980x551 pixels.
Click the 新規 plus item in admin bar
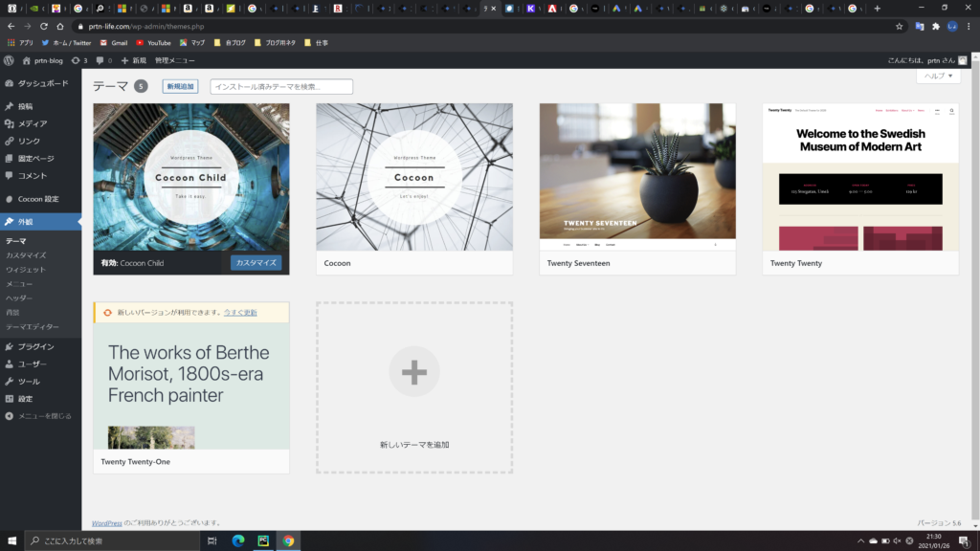tap(133, 60)
